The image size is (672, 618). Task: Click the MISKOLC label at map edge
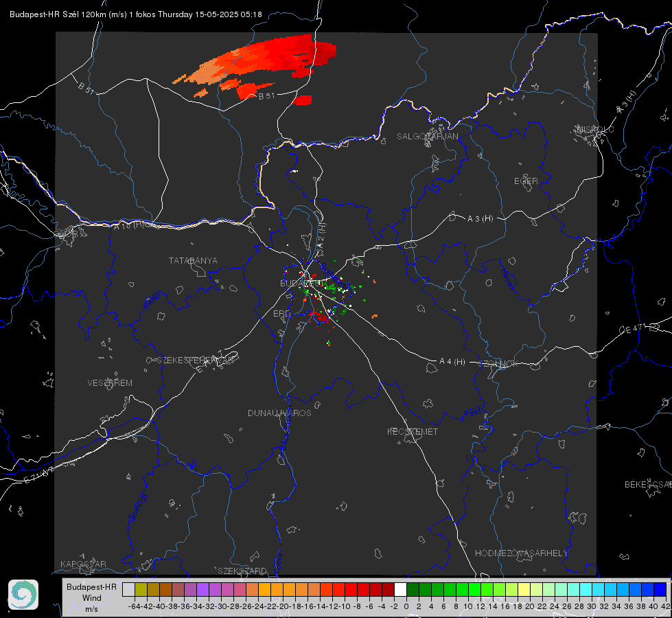595,130
